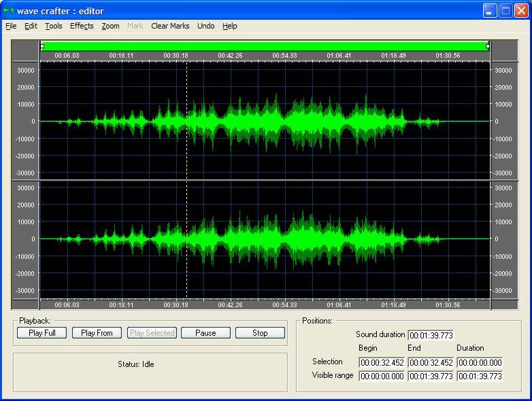Pause the audio playback
Viewport: 532px width, 401px height.
pyautogui.click(x=205, y=333)
